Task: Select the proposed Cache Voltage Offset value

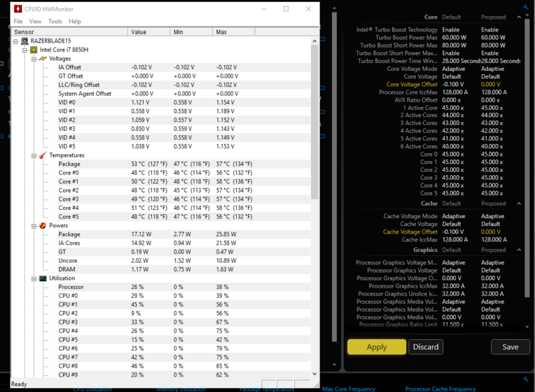Action: click(491, 231)
